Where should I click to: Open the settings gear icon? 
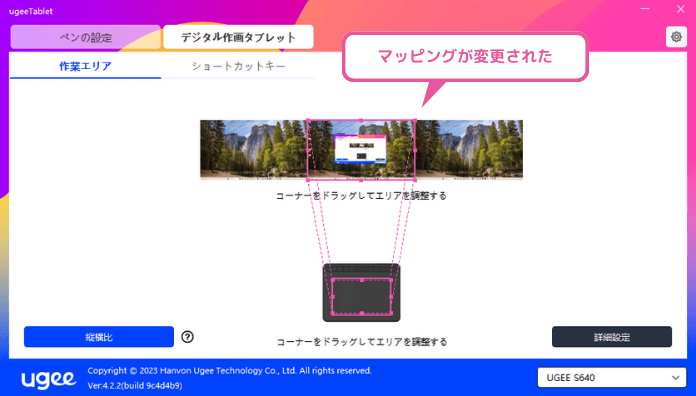pyautogui.click(x=676, y=37)
